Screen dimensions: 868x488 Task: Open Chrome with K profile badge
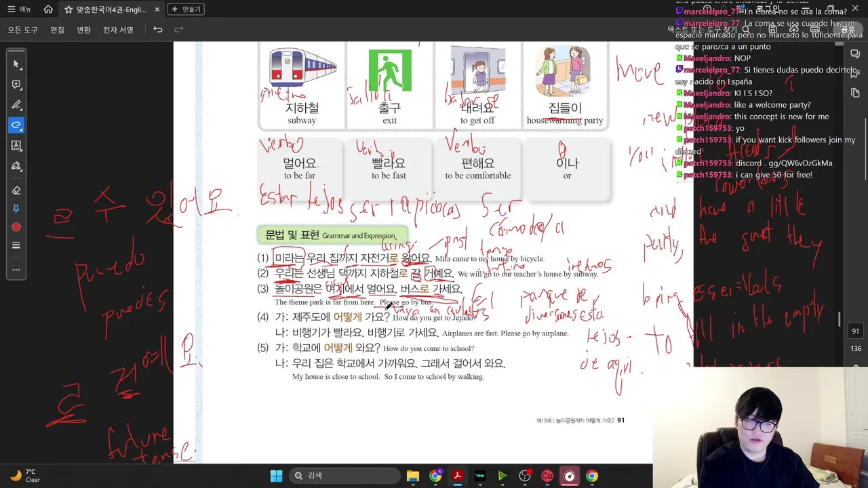[435, 476]
